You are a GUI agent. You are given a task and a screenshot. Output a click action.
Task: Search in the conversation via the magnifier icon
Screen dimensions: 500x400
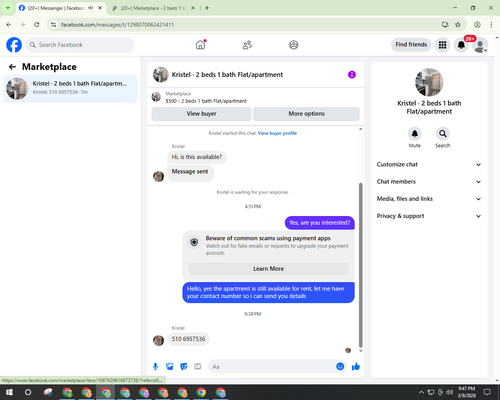[443, 134]
